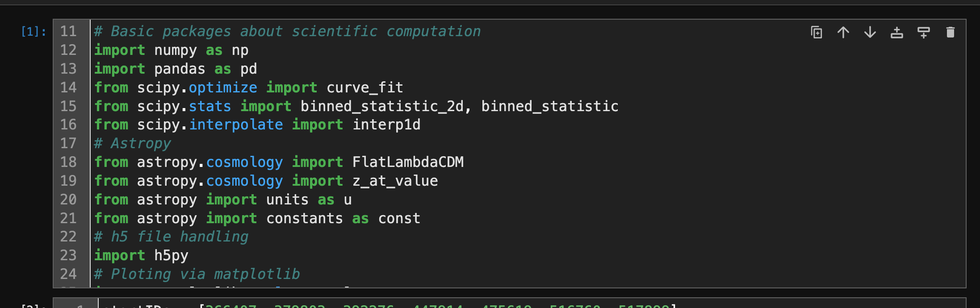This screenshot has width=980, height=308.
Task: Click the [1]: cell execution prompt
Action: [34, 32]
